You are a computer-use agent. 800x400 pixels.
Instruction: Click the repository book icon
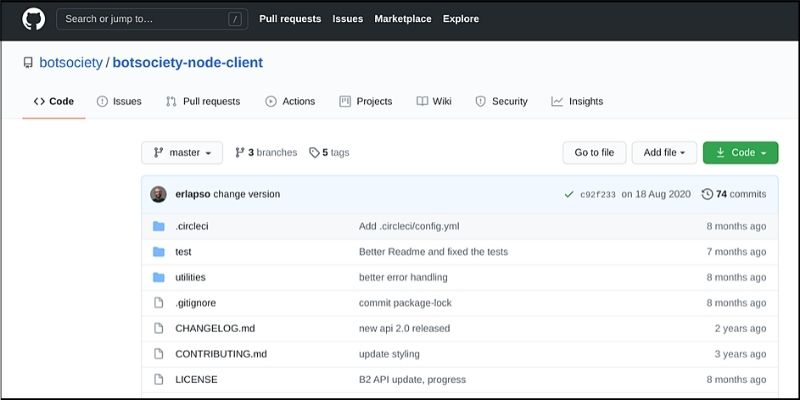point(28,63)
